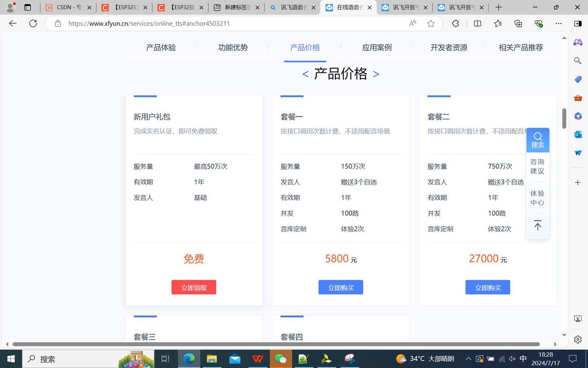Open WPS Office from taskbar

pyautogui.click(x=257, y=359)
